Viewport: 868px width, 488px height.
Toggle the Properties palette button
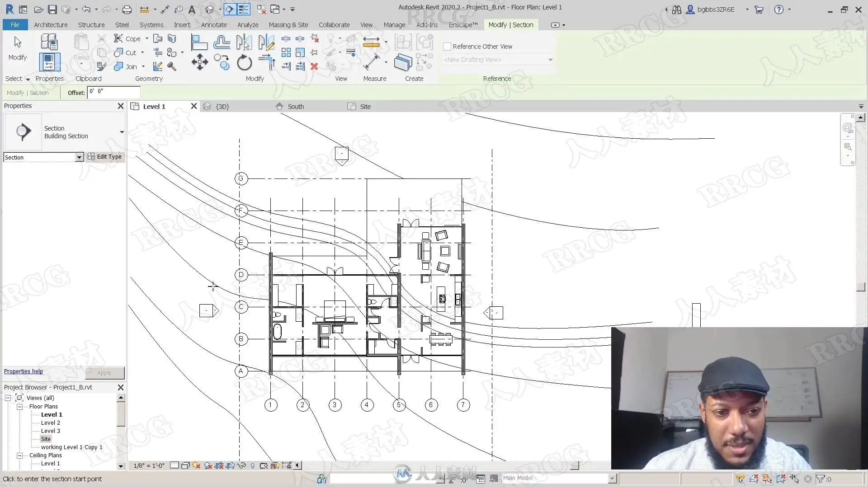click(49, 62)
